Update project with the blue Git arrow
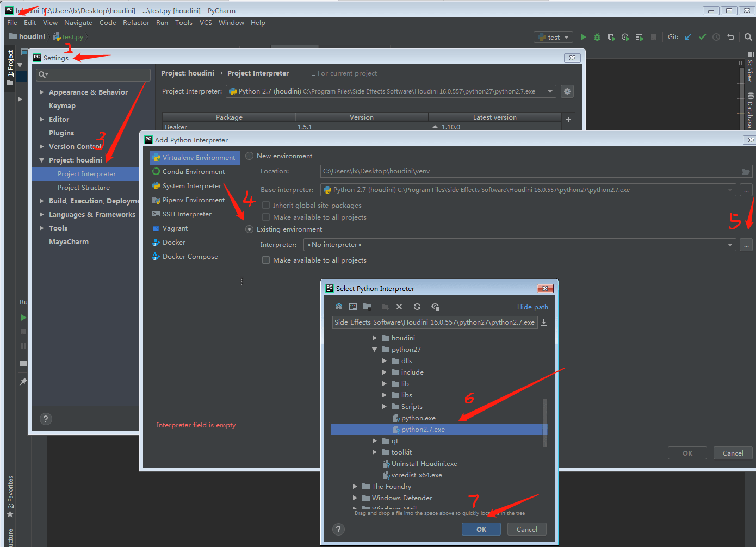 [x=687, y=36]
